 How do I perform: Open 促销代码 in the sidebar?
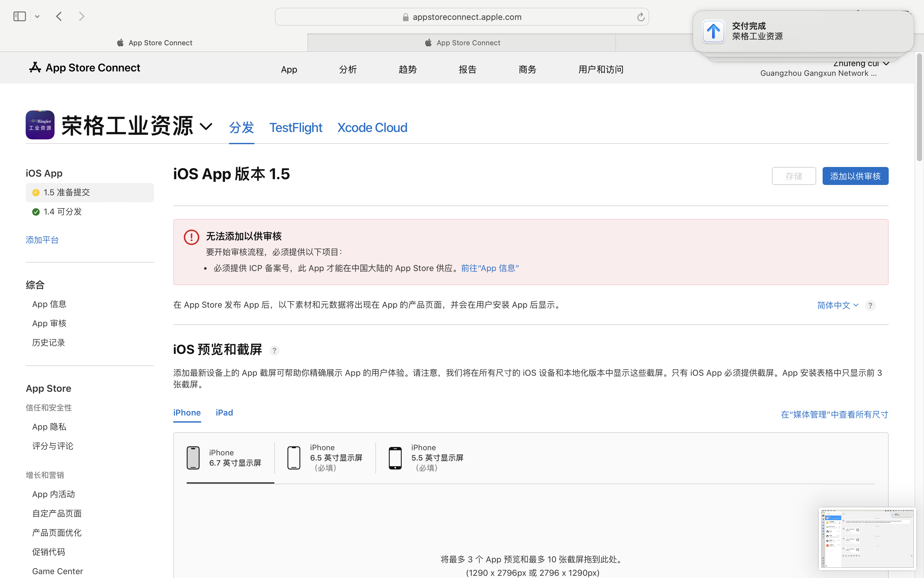tap(48, 552)
